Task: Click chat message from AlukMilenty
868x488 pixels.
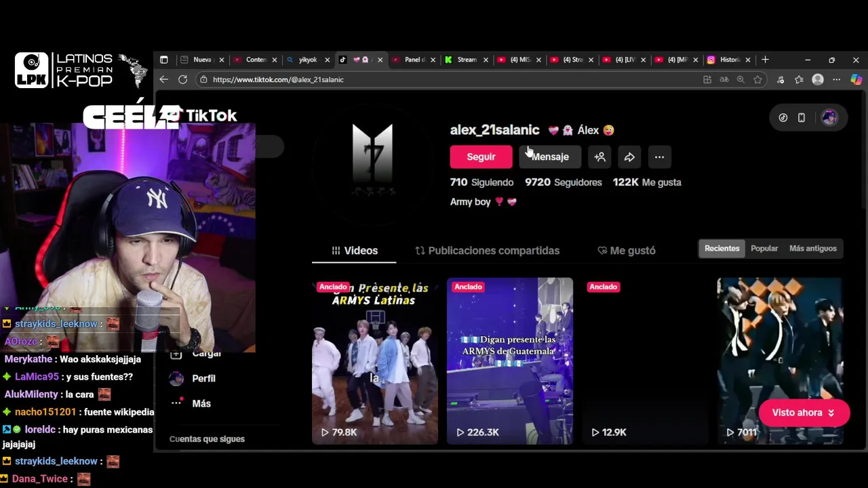Action: [57, 394]
